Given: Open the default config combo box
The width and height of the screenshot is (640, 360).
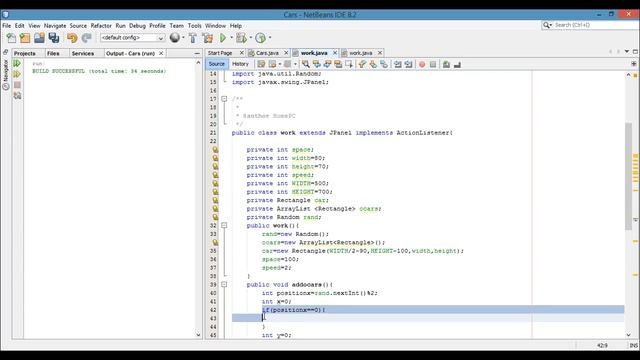Looking at the screenshot, I should point(133,38).
